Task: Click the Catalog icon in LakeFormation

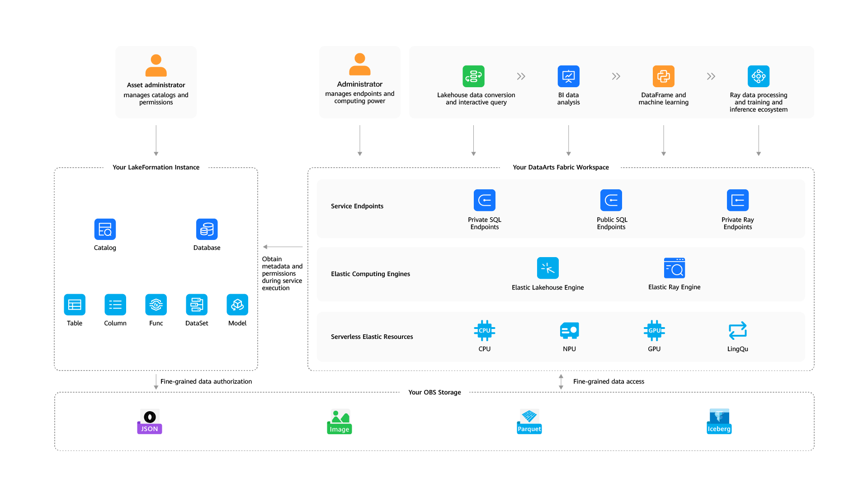Action: coord(105,230)
